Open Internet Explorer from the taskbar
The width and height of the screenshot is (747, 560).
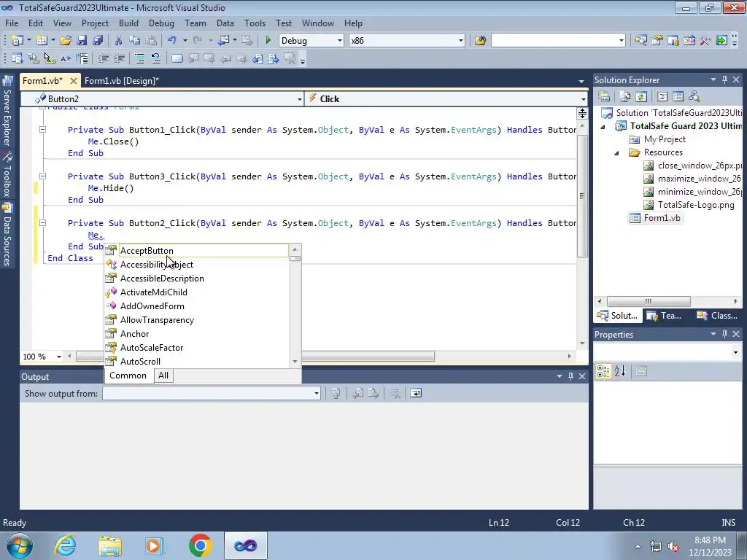pos(65,545)
